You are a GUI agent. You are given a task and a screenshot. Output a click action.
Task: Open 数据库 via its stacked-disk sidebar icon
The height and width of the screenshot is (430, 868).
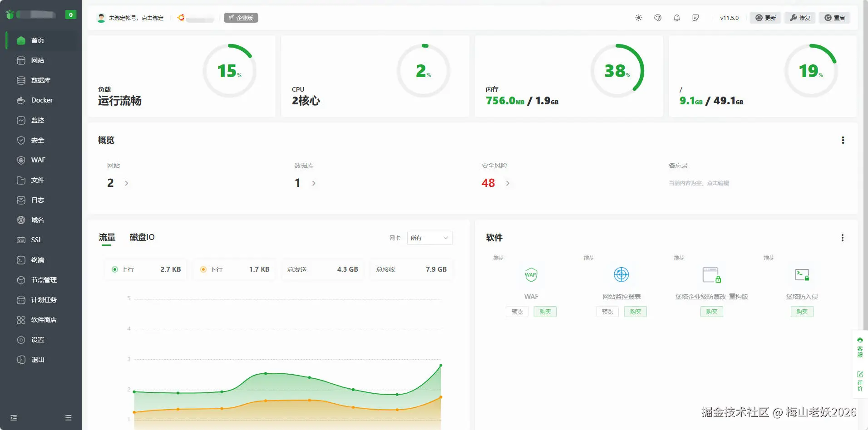tap(21, 80)
